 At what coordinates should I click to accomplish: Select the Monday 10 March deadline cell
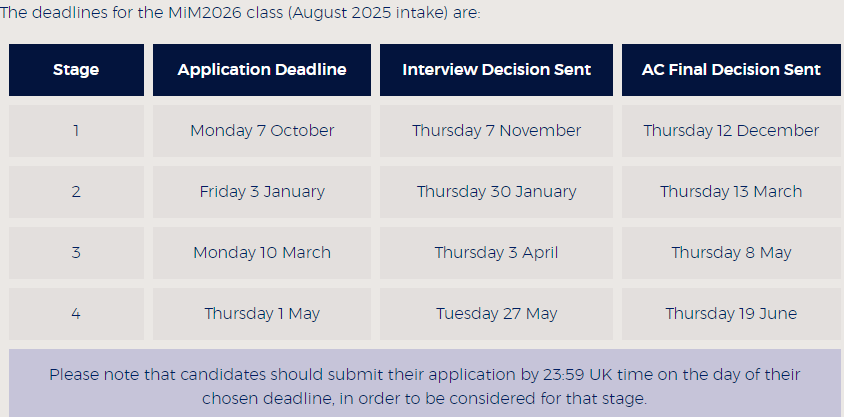coord(262,253)
